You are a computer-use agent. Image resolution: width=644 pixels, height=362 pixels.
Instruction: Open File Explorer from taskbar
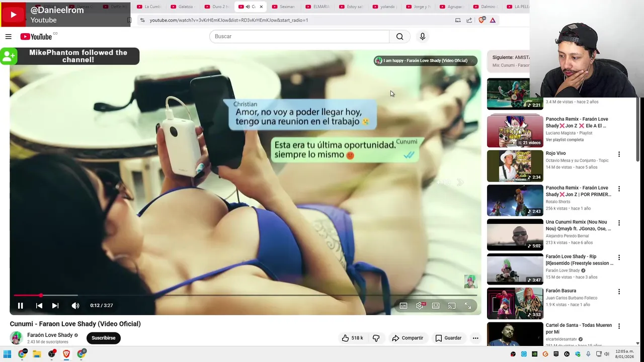click(37, 354)
